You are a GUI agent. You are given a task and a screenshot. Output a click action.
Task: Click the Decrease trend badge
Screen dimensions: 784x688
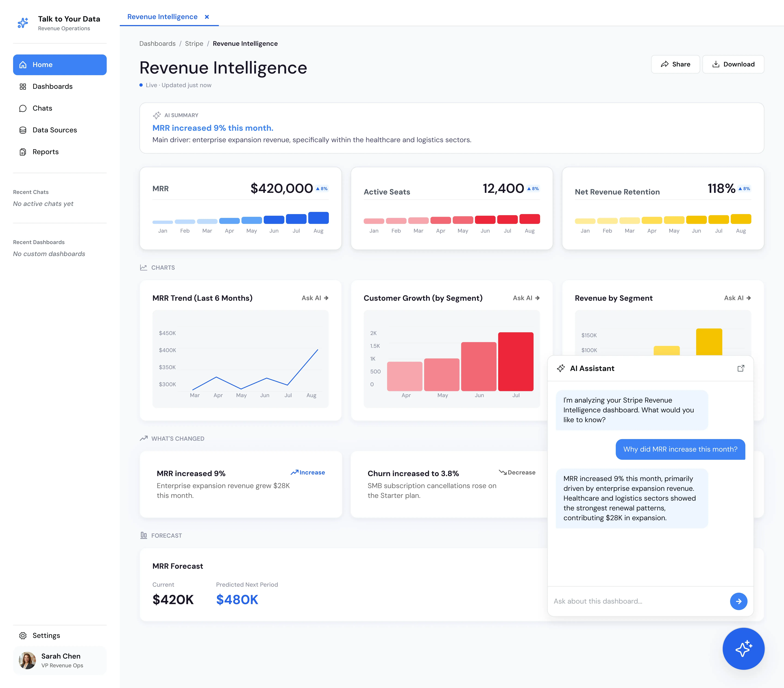point(517,473)
